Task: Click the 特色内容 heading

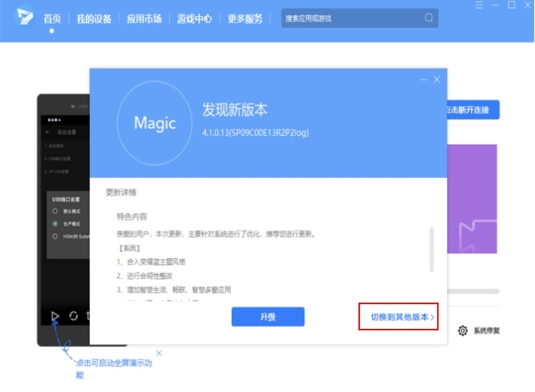Action: tap(132, 217)
